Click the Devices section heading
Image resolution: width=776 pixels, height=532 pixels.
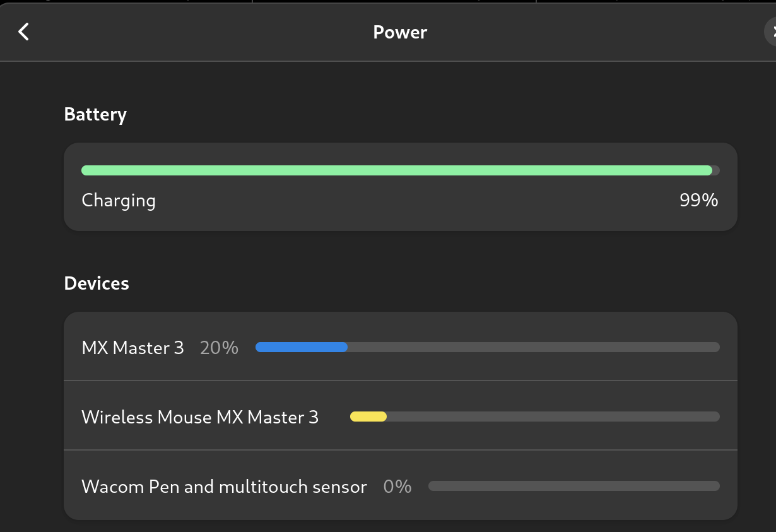pyautogui.click(x=96, y=283)
